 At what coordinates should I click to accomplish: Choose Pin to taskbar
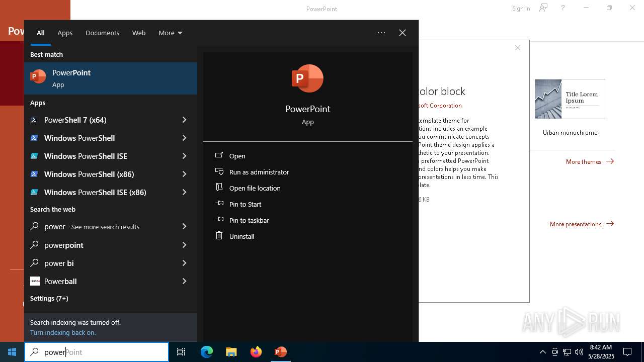coord(308,220)
